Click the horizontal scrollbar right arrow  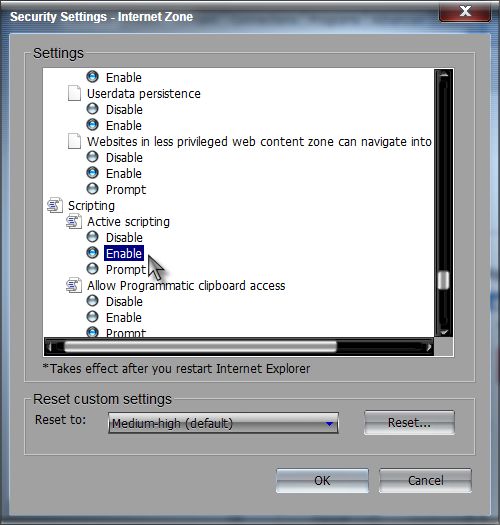pyautogui.click(x=428, y=347)
